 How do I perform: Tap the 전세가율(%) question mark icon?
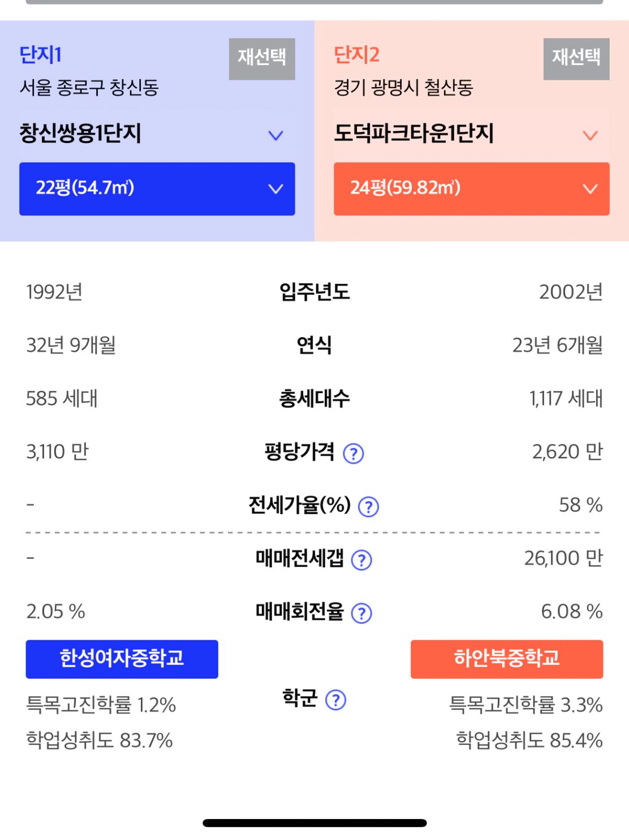click(369, 506)
